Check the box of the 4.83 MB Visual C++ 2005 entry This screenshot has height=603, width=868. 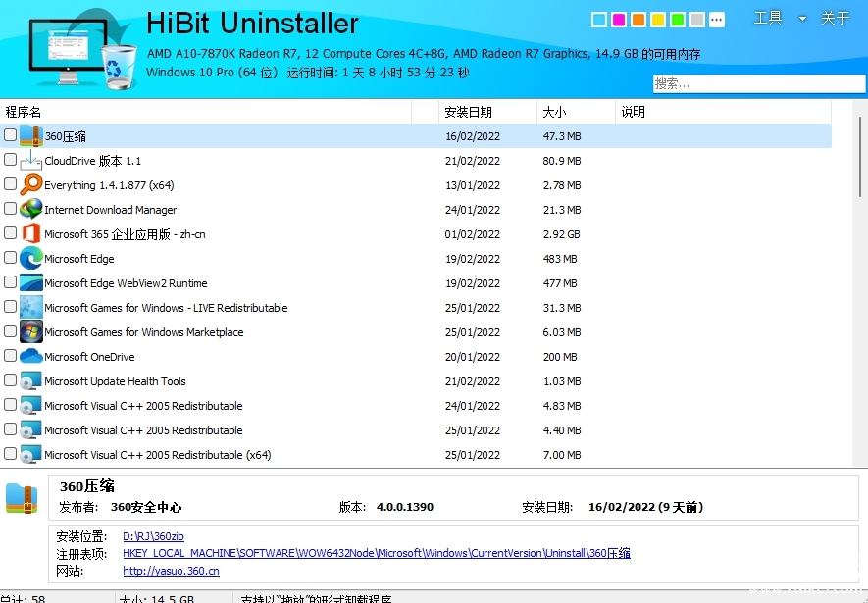pos(10,404)
